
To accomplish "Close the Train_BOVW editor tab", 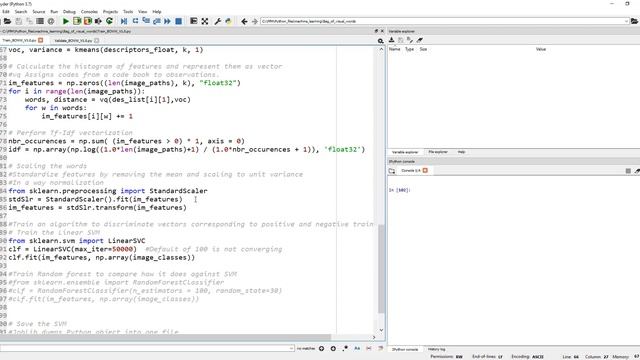I will (x=40, y=40).
